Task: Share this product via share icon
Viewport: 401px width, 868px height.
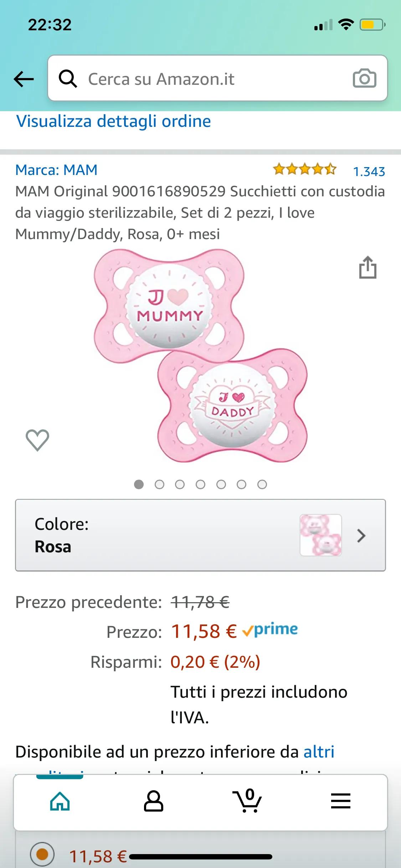Action: click(x=367, y=267)
